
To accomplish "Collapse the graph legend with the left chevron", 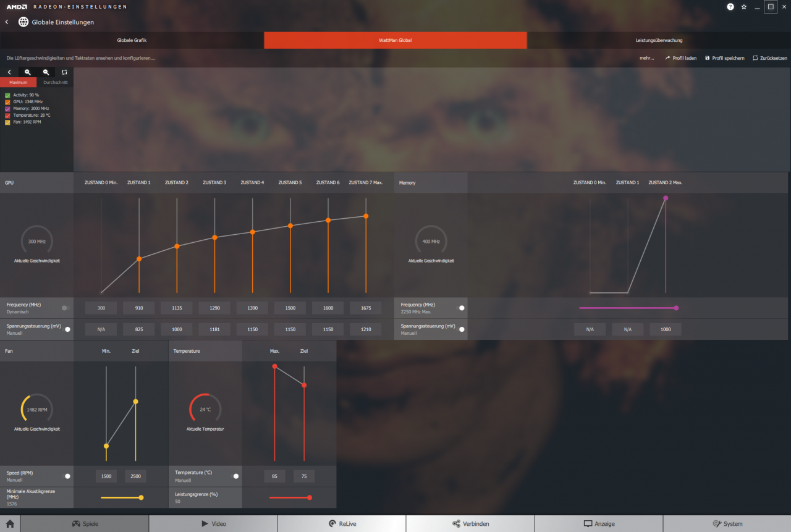I will click(9, 72).
